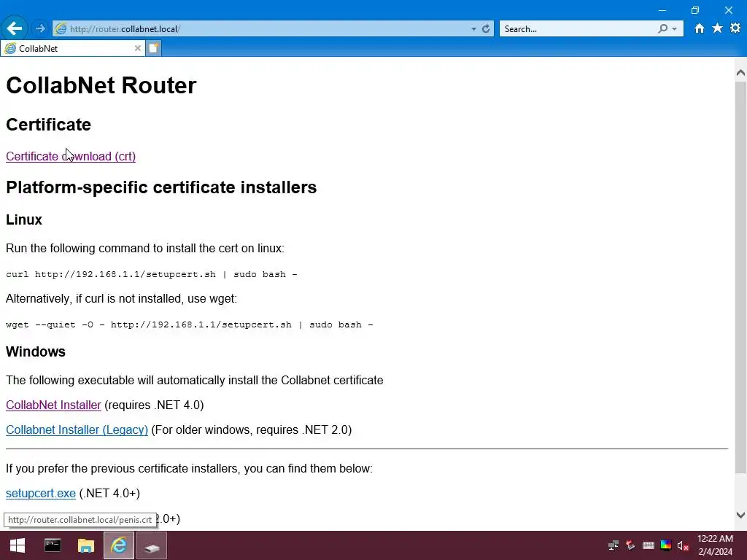The width and height of the screenshot is (747, 560).
Task: Close the CollabNet tab
Action: (138, 48)
